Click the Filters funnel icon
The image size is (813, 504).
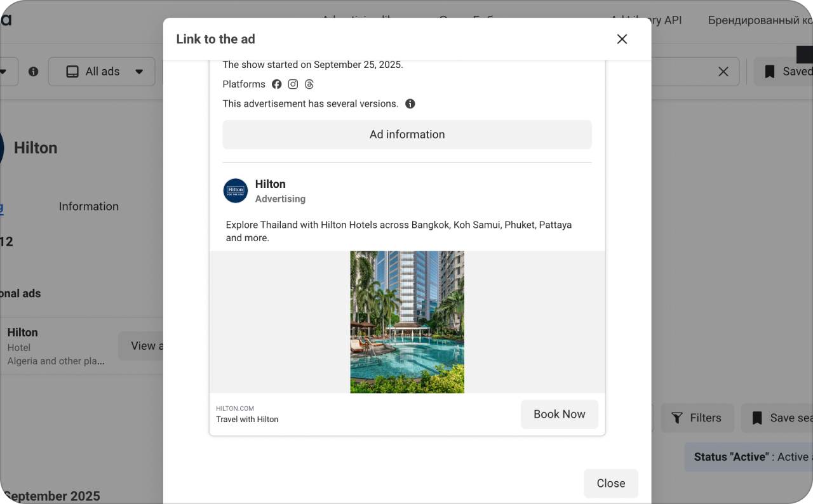(x=677, y=418)
